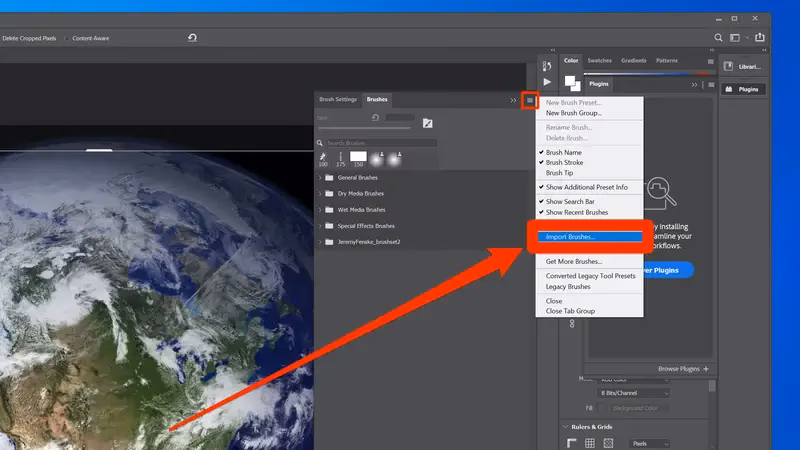This screenshot has height=450, width=800.
Task: Click the search magnifier icon in top bar
Action: click(718, 38)
